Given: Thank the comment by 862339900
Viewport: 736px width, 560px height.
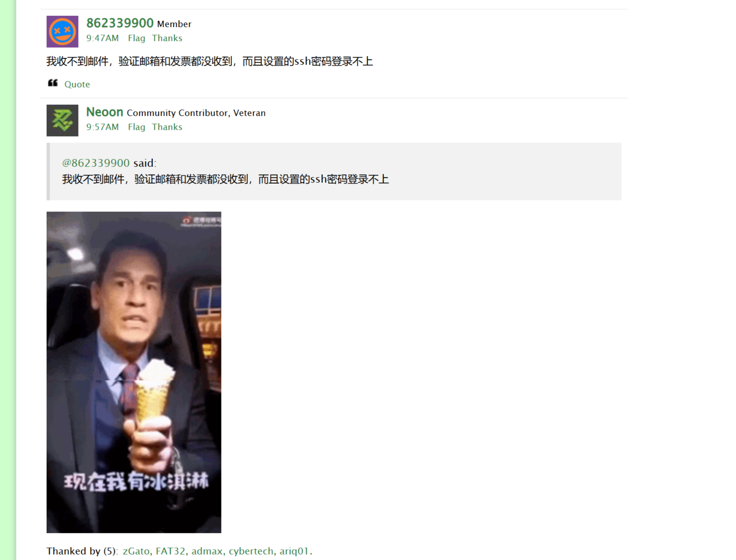Looking at the screenshot, I should point(167,38).
